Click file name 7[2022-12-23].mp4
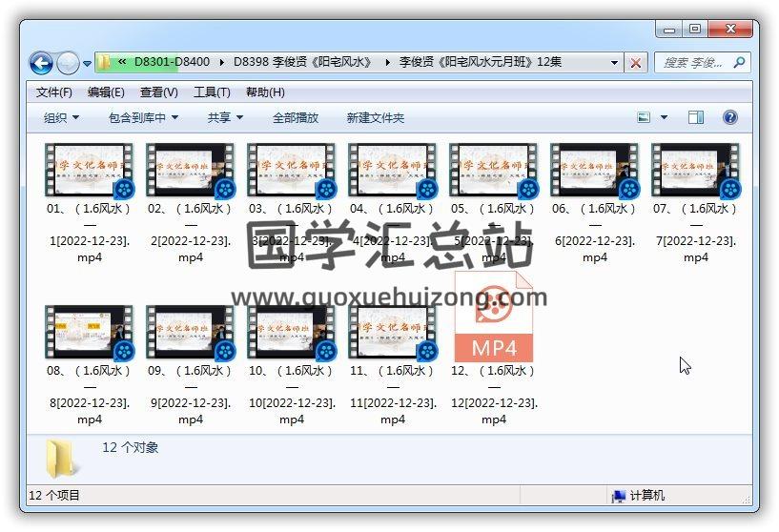Screen dimensions: 779x532 point(695,249)
